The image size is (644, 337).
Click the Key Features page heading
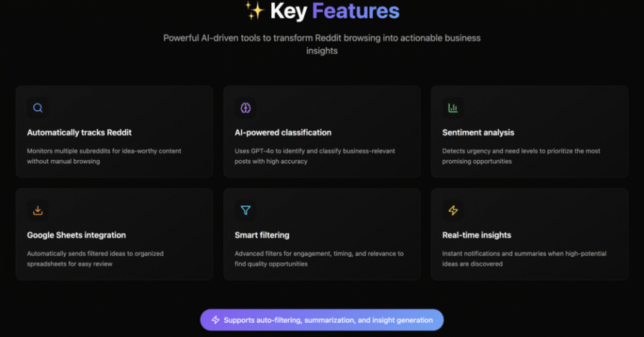(x=335, y=11)
